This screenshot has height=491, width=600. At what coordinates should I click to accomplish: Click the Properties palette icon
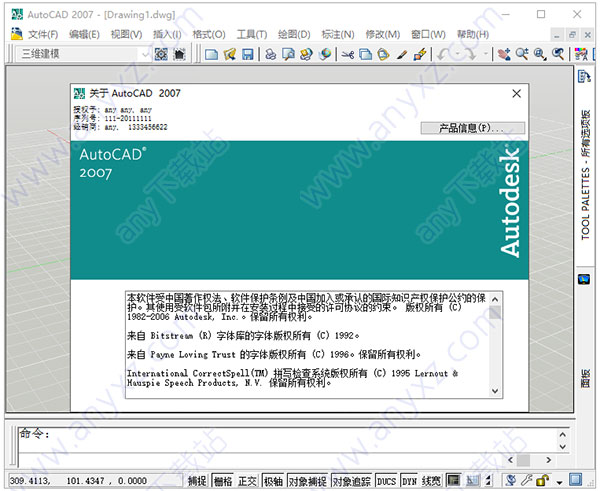tap(581, 54)
